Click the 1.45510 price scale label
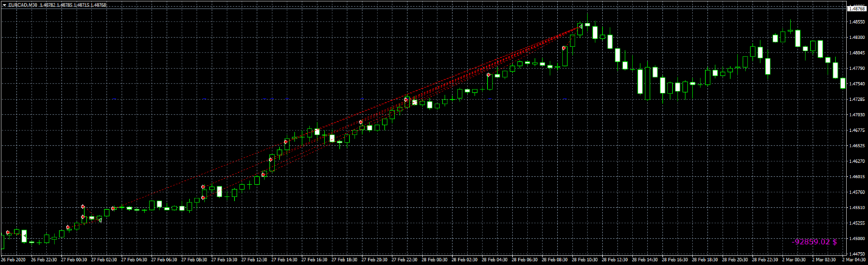This screenshot has height=265, width=868. pyautogui.click(x=857, y=208)
